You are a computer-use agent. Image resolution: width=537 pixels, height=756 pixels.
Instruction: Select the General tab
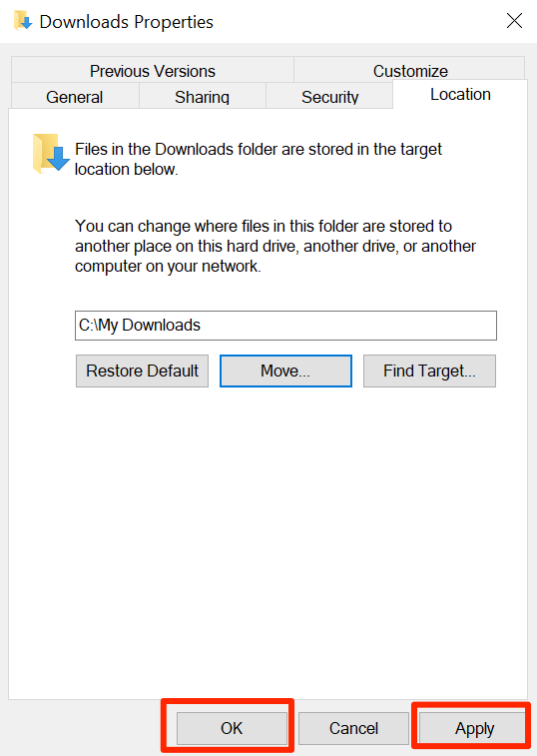pyautogui.click(x=75, y=97)
